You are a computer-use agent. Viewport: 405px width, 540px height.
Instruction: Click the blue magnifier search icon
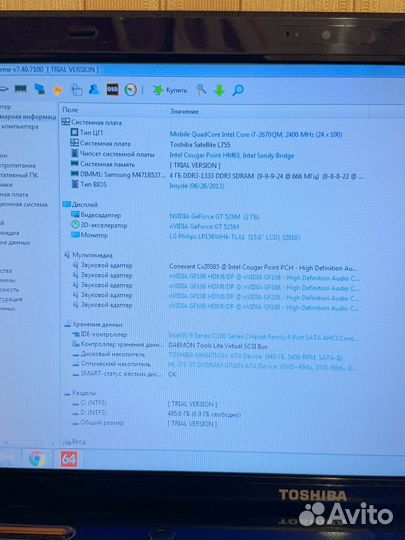click(x=238, y=90)
